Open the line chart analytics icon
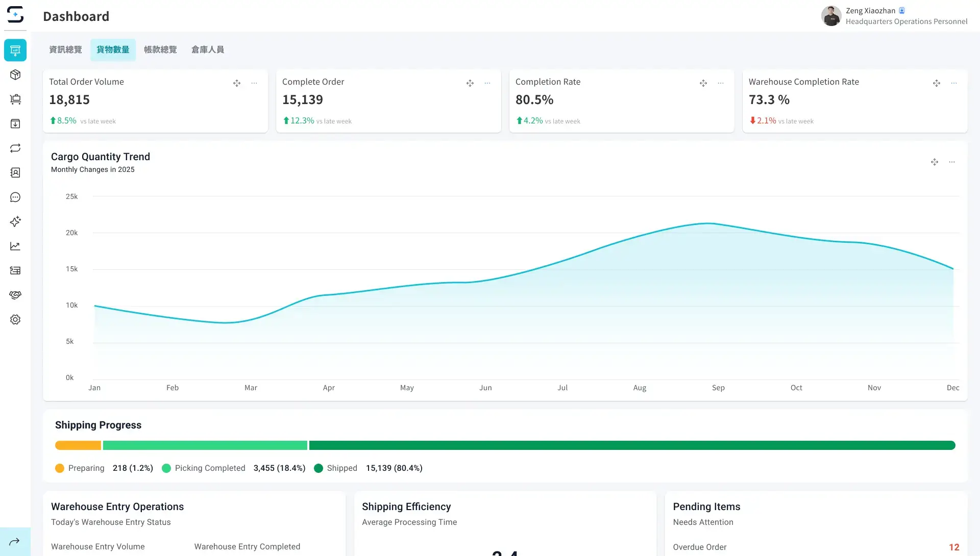Viewport: 980px width, 556px height. coord(15,246)
